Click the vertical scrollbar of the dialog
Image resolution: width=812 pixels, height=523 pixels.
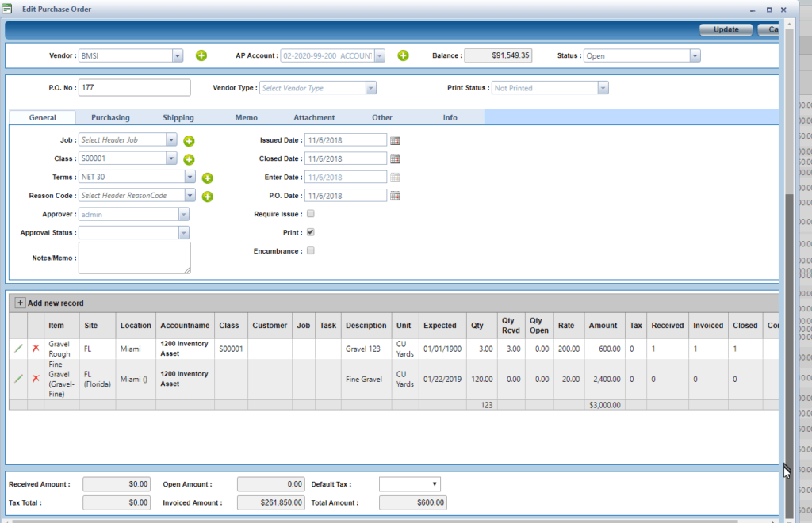tap(787, 317)
